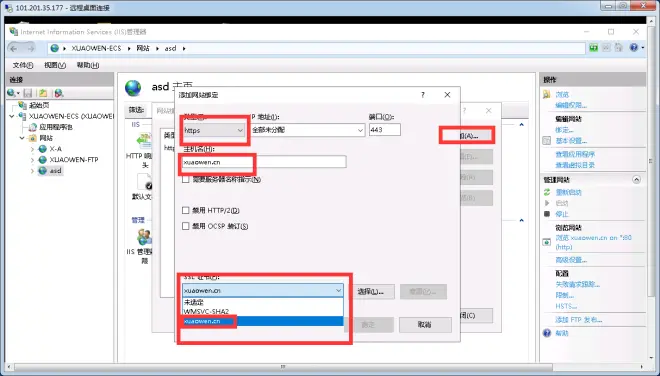Image resolution: width=660 pixels, height=376 pixels.
Task: Click the large globe icon beside asd 主页
Action: (133, 88)
